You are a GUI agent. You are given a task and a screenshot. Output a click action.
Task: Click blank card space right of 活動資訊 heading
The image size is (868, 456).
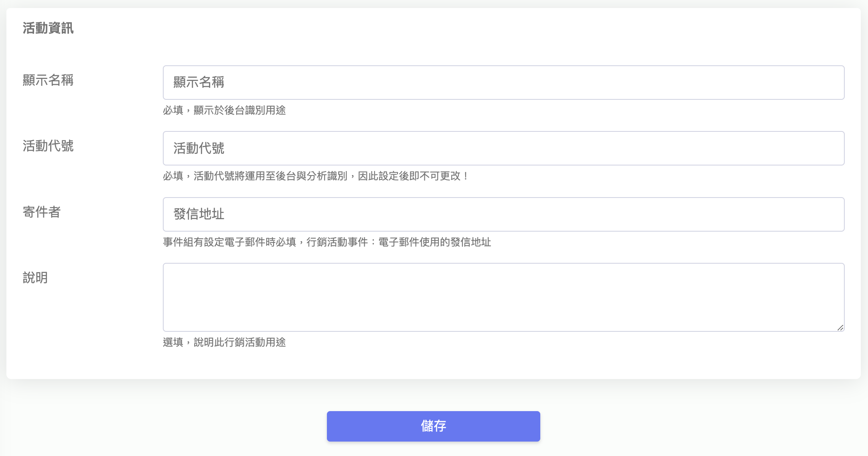[441, 28]
